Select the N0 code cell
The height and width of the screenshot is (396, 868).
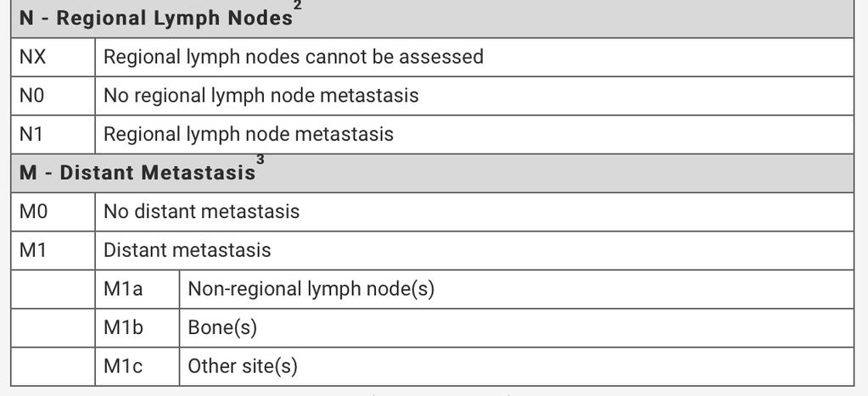(53, 96)
